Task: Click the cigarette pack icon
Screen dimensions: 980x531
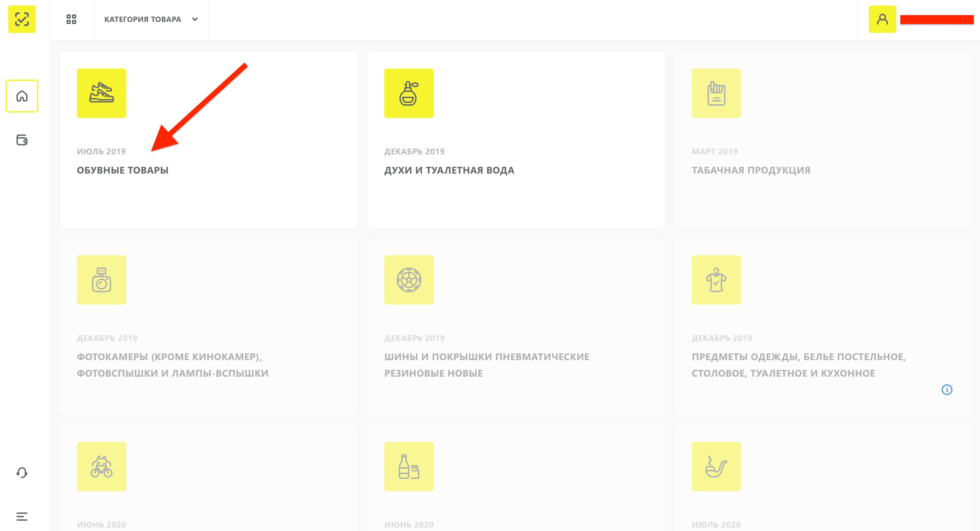Action: 716,93
